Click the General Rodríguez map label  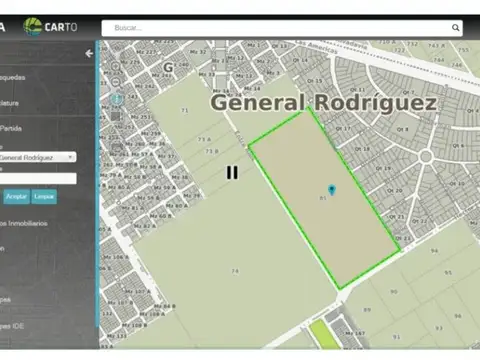pyautogui.click(x=323, y=102)
